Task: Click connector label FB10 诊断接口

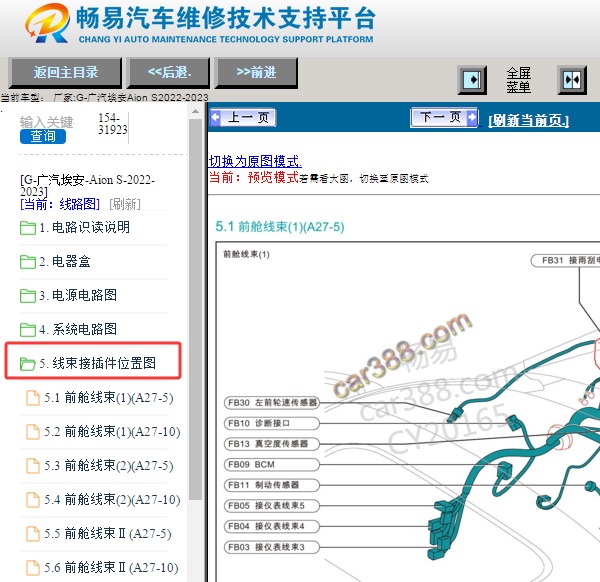Action: pos(271,423)
